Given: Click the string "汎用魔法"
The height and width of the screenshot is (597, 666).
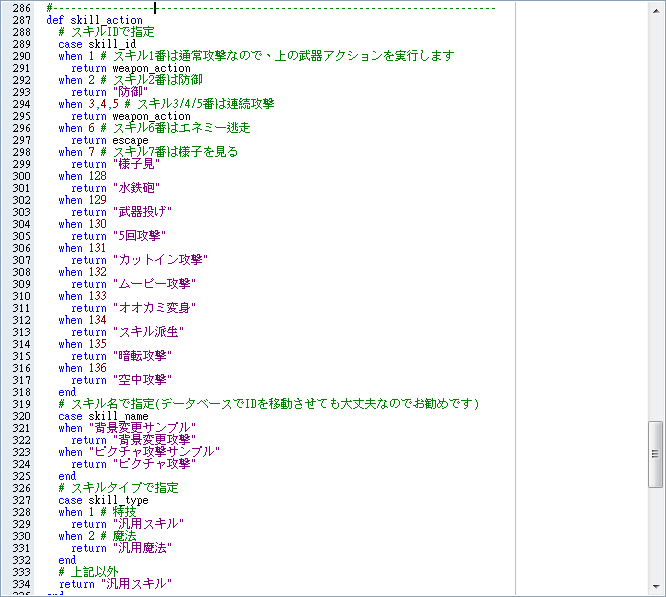Looking at the screenshot, I should click(x=142, y=548).
